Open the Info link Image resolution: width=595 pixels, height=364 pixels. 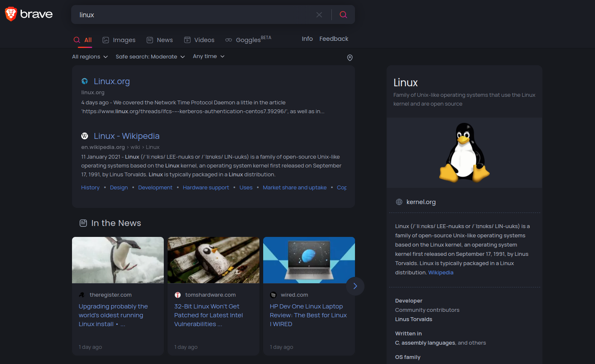(x=307, y=39)
